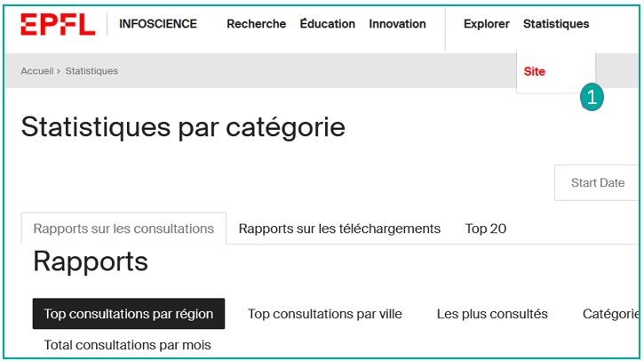Open the Innovation menu

pos(397,24)
